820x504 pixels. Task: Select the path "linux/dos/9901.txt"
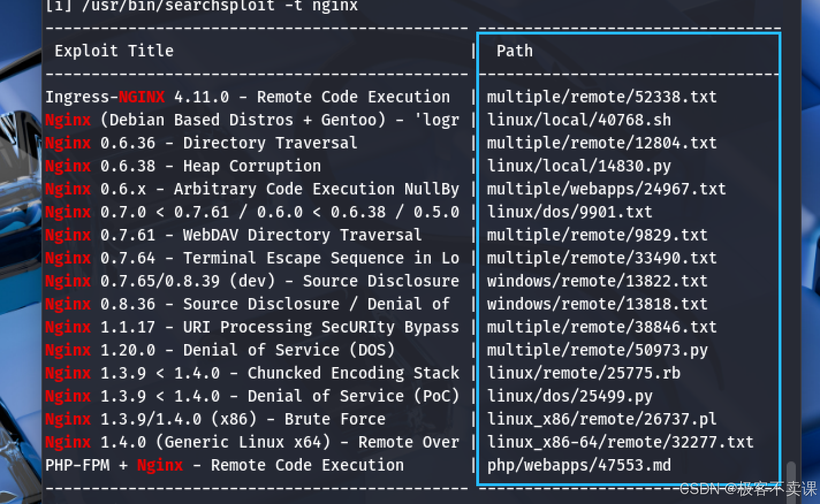570,212
